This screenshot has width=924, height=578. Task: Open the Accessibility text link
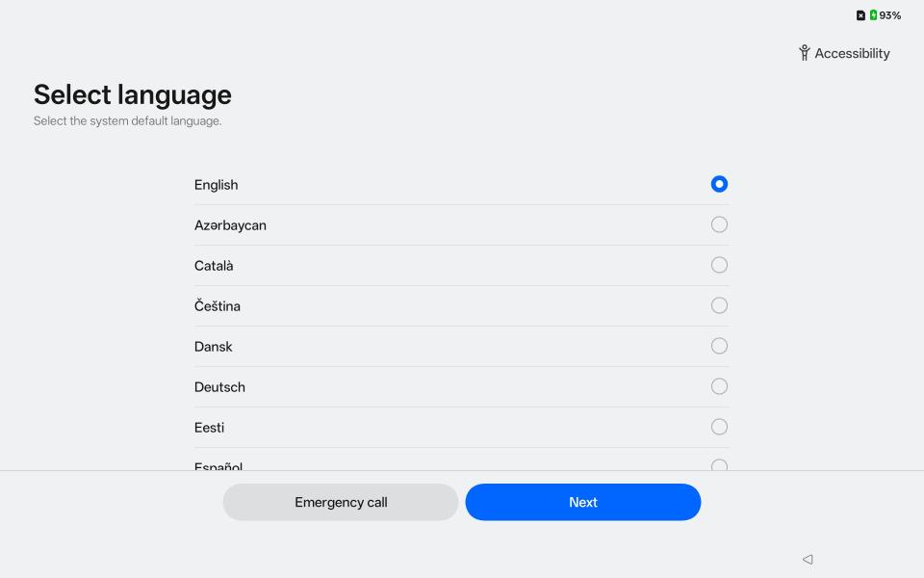(852, 53)
